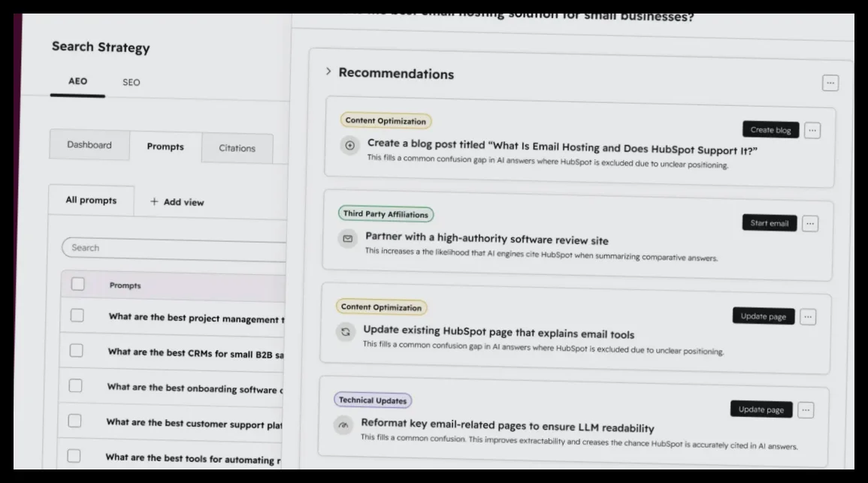Open the ellipsis menu next to Start email
868x483 pixels.
tap(810, 224)
